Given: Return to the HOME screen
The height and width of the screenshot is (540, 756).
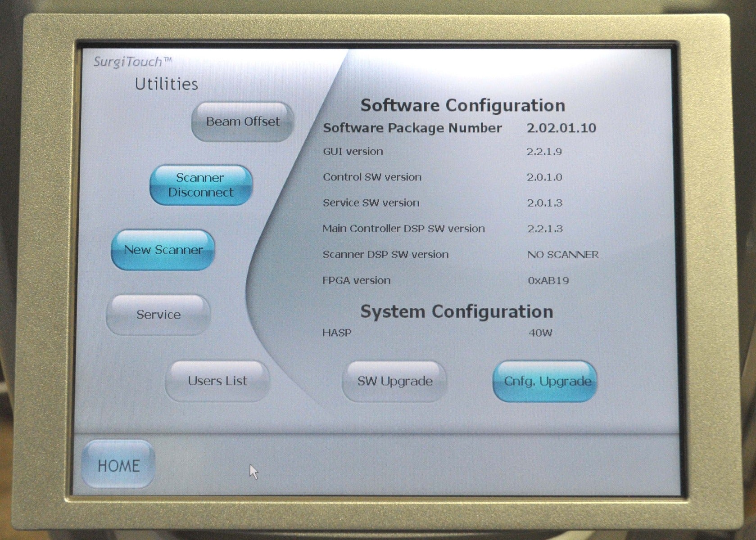Looking at the screenshot, I should coord(118,465).
